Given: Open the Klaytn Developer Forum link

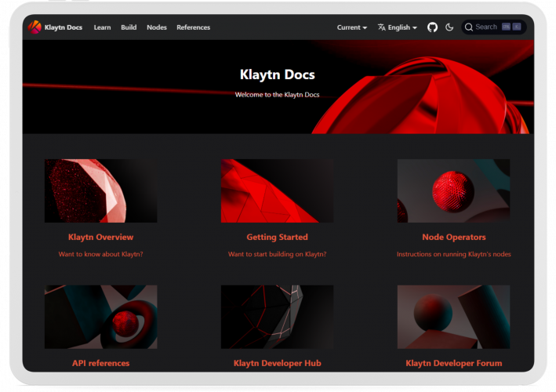Looking at the screenshot, I should point(454,363).
